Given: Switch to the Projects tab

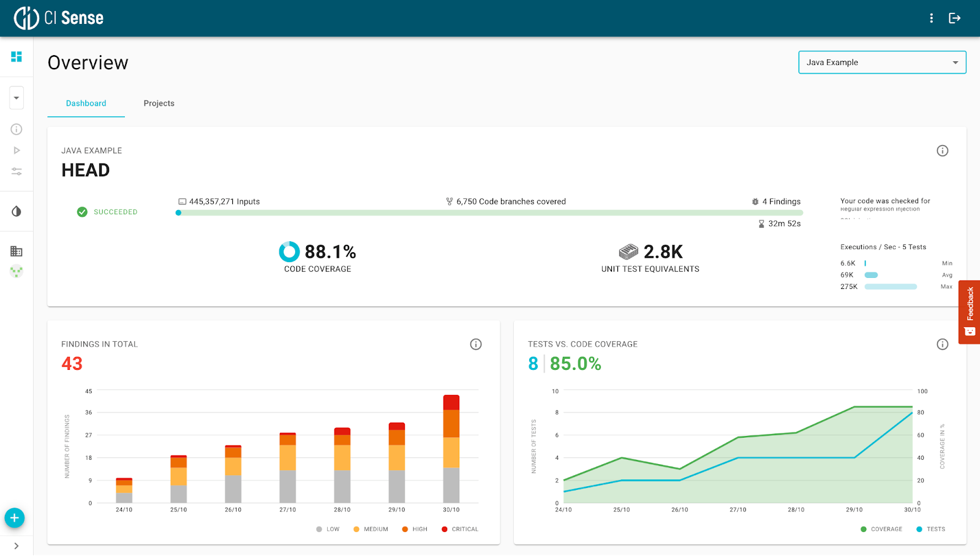Looking at the screenshot, I should 159,103.
